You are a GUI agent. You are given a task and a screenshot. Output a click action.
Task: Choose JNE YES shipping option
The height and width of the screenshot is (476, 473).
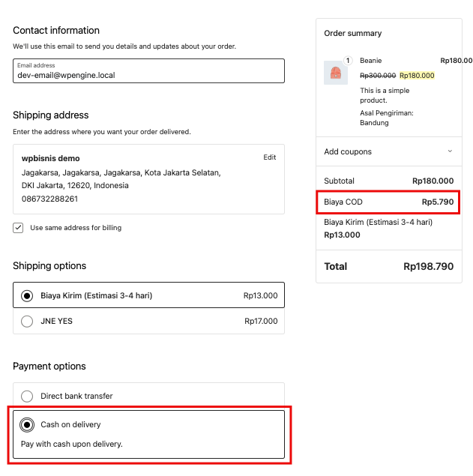[27, 321]
